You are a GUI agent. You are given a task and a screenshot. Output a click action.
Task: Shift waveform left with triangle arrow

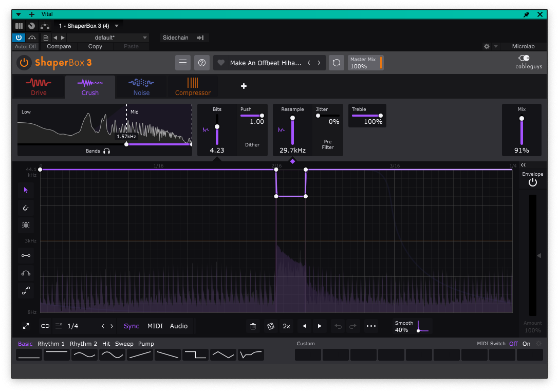click(x=305, y=326)
